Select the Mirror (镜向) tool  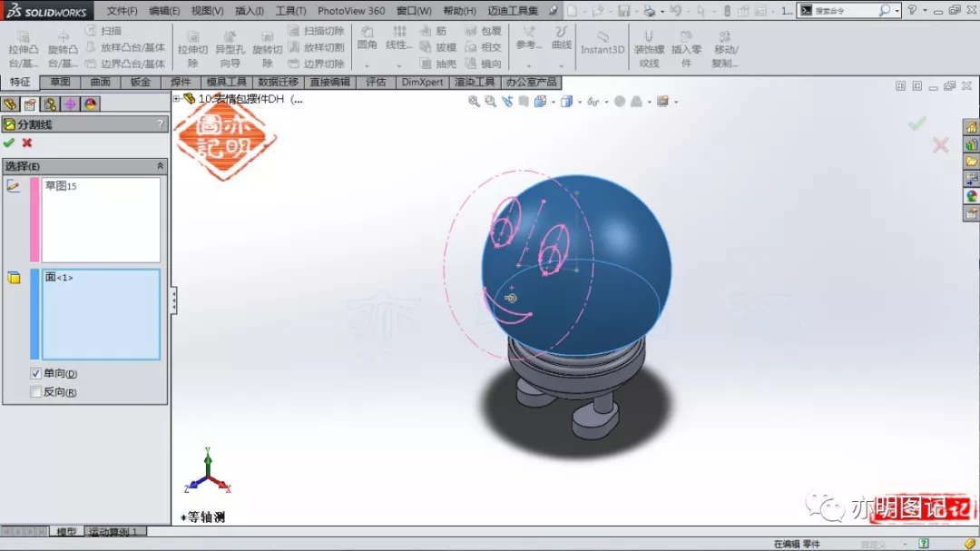(x=483, y=64)
